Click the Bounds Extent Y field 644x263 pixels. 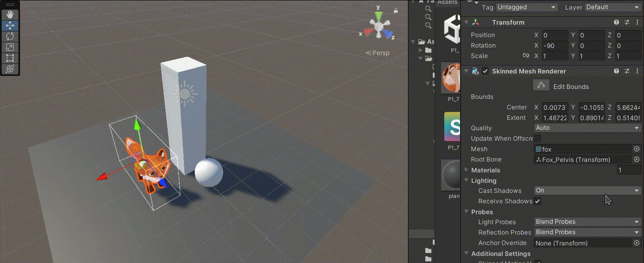592,118
